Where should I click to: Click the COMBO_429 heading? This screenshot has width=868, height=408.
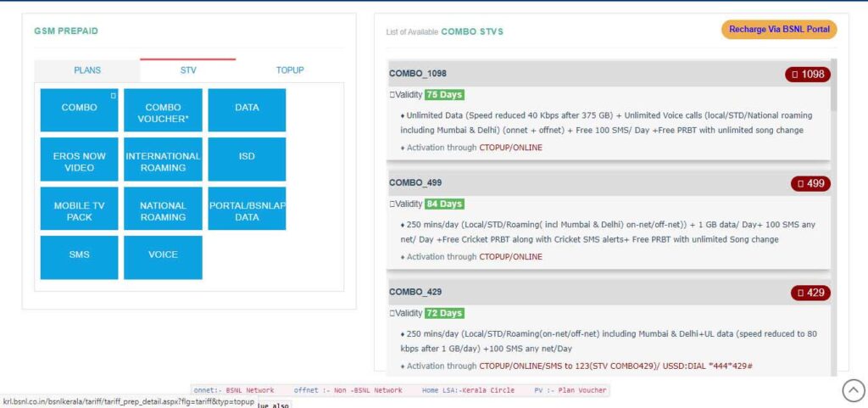[x=415, y=291]
